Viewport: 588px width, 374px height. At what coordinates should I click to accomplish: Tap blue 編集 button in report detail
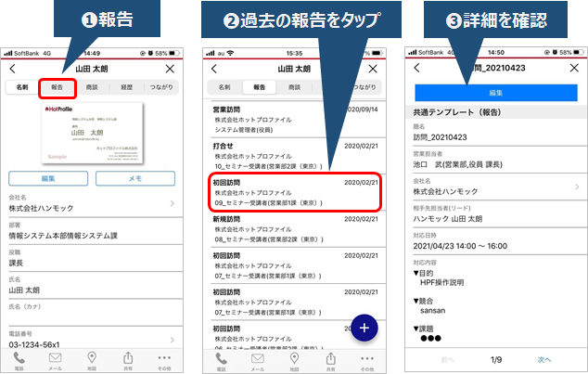[x=496, y=93]
